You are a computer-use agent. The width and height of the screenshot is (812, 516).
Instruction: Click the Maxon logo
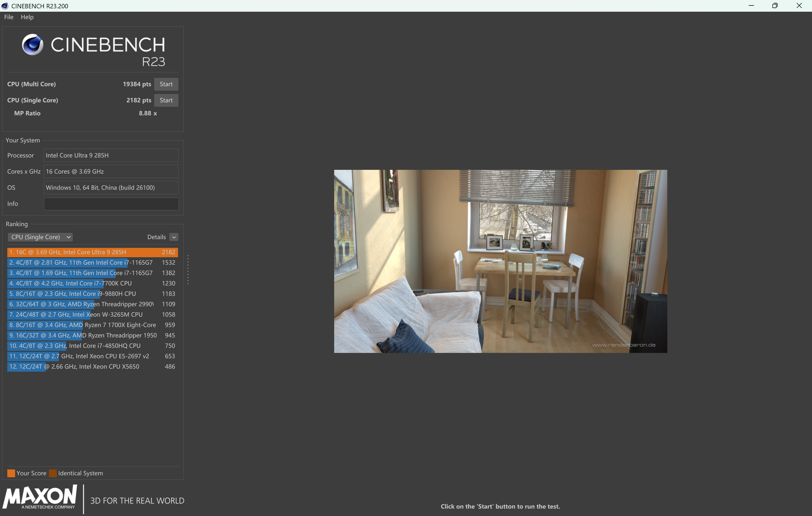coord(40,497)
